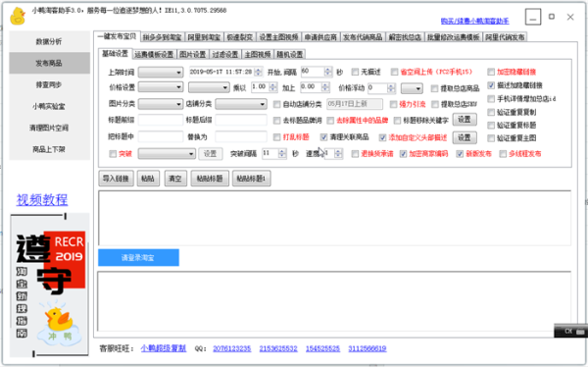Viewport: 588px width, 367px height.
Task: Check the 省空间上传 option
Action: 394,72
